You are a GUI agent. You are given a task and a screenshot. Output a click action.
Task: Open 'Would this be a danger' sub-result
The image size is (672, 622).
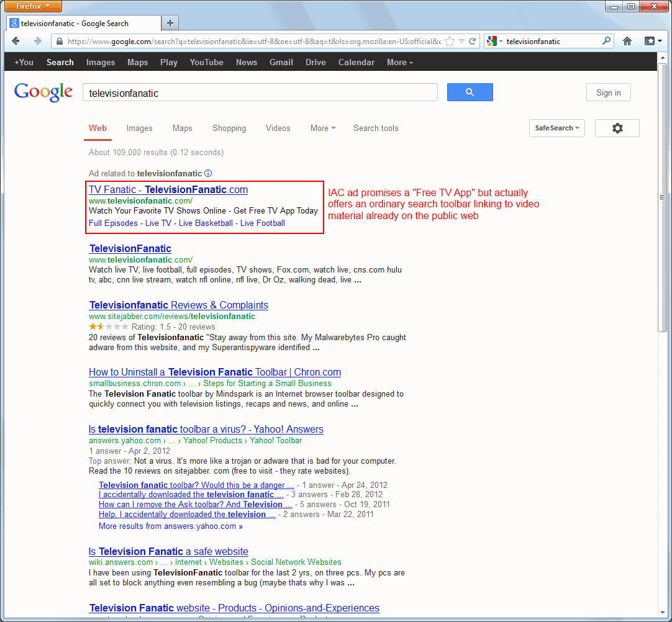click(x=196, y=485)
